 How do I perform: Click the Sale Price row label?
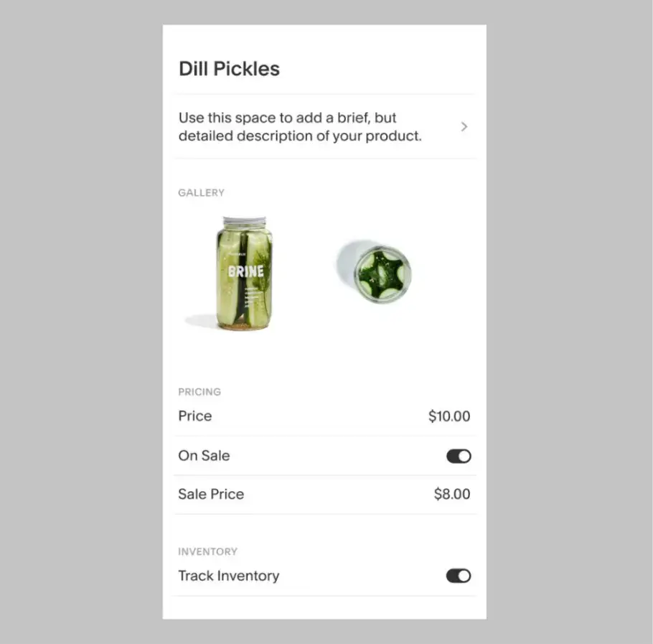211,494
